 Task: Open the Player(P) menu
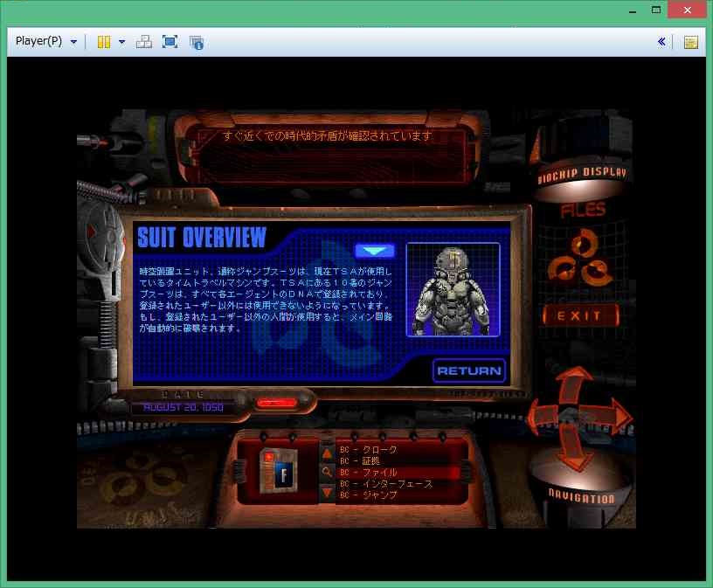point(46,41)
